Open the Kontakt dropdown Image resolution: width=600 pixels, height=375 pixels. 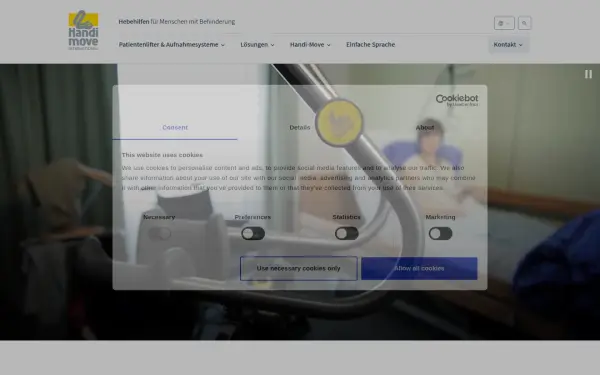[x=508, y=45]
